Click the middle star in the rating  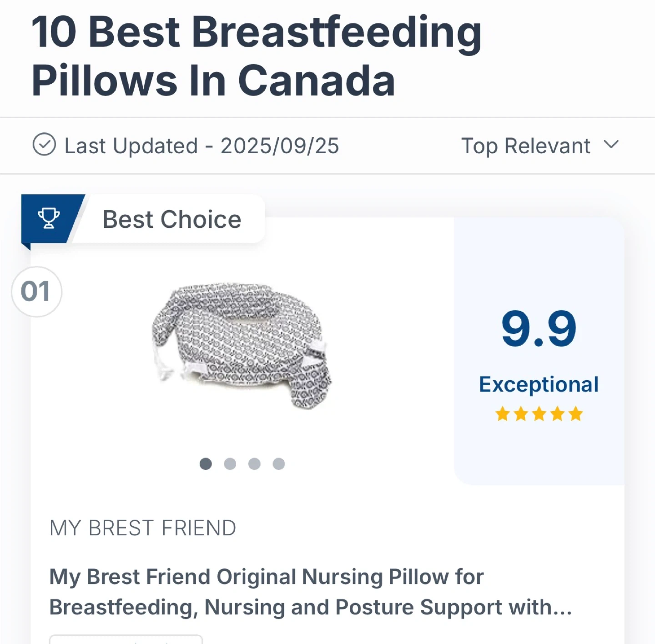pos(539,414)
